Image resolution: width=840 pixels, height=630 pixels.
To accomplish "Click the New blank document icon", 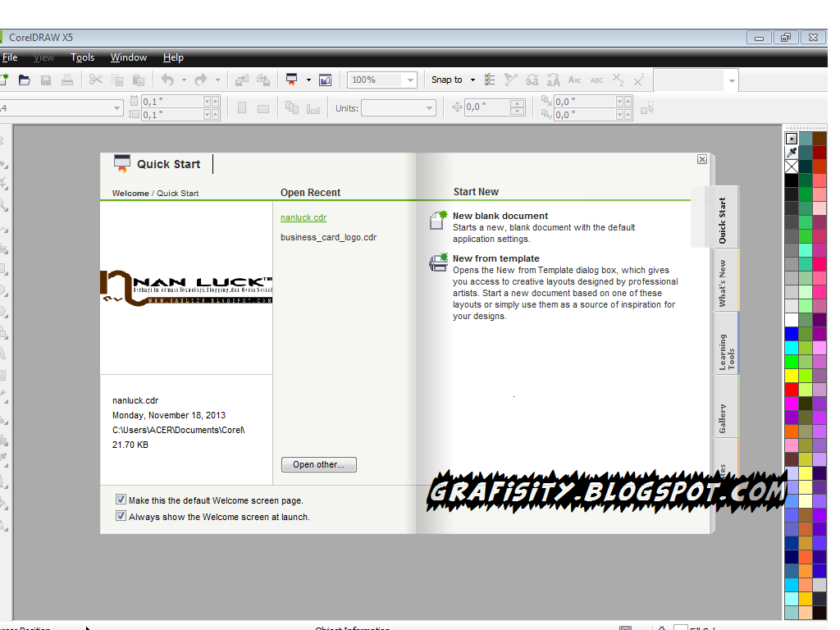I will 438,220.
